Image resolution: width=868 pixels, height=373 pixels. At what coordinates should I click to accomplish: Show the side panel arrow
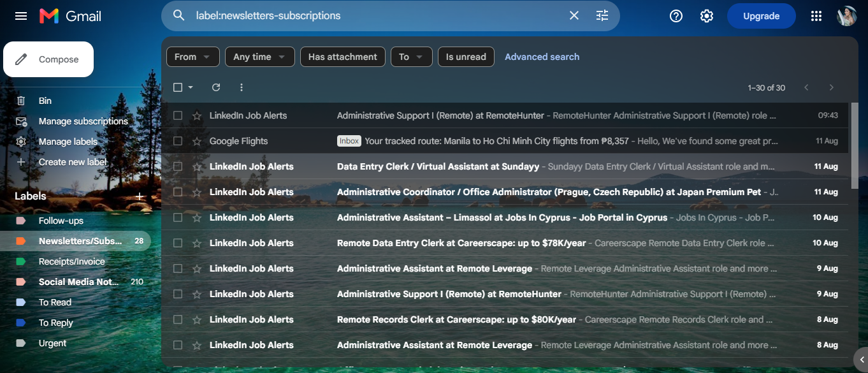861,359
